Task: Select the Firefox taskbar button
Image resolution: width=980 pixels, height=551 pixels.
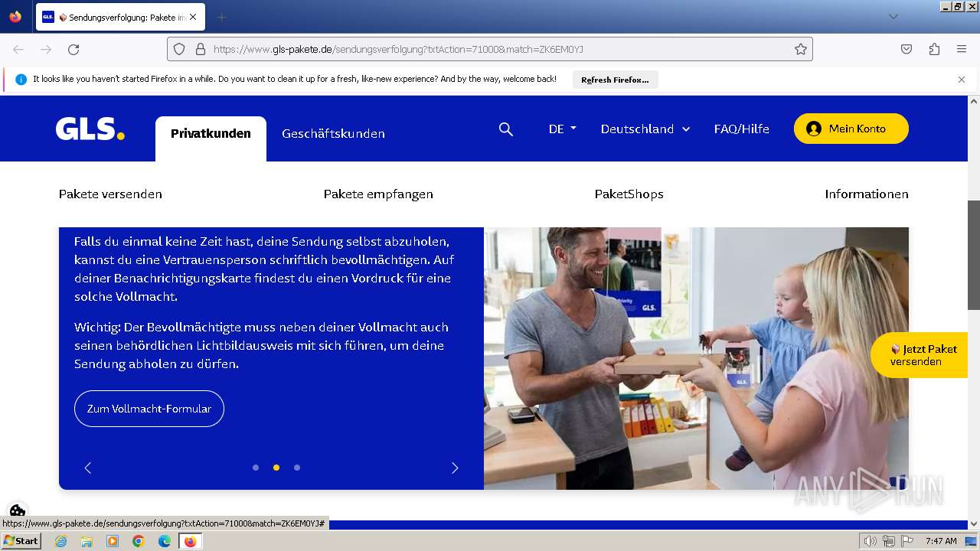Action: coord(190,541)
